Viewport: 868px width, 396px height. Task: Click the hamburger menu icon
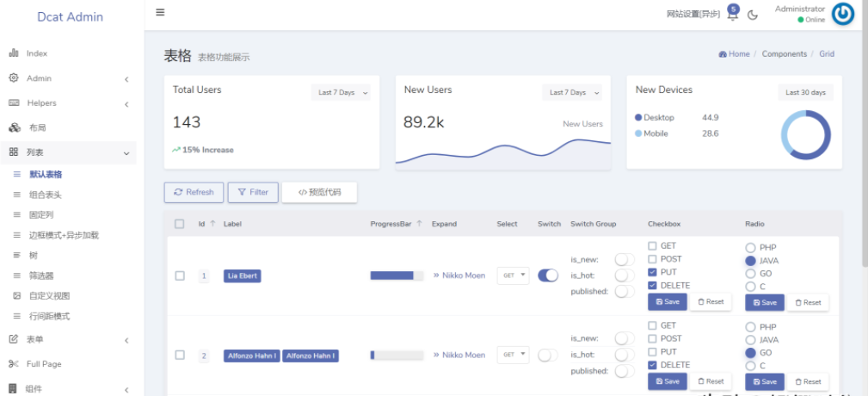coord(160,13)
